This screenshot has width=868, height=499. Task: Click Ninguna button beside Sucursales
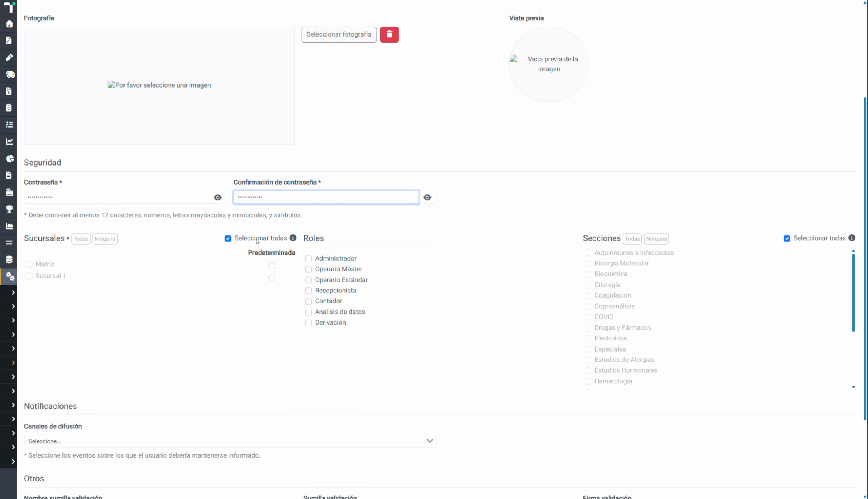coord(105,239)
